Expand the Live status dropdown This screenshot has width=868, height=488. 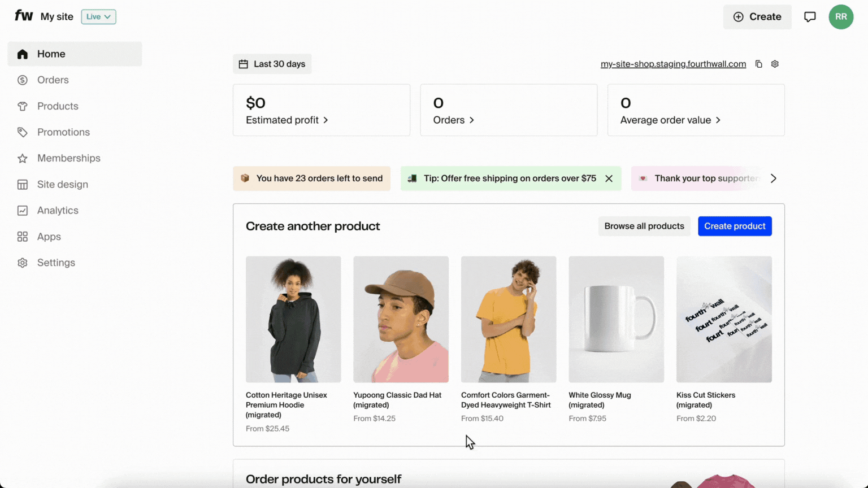[98, 17]
